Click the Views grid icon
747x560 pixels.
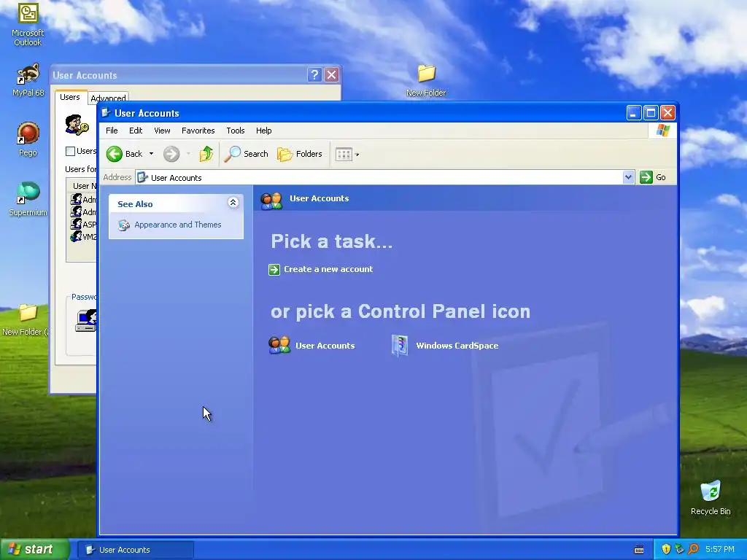point(344,155)
